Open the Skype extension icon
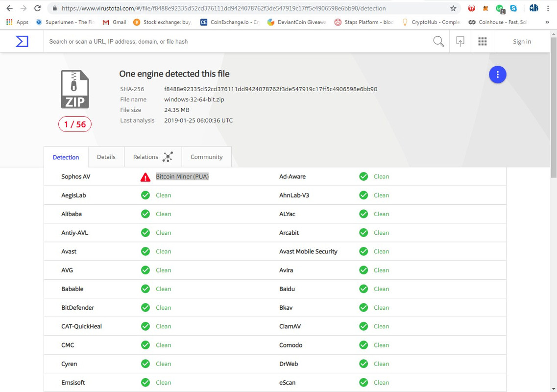This screenshot has height=392, width=557. coord(513,8)
